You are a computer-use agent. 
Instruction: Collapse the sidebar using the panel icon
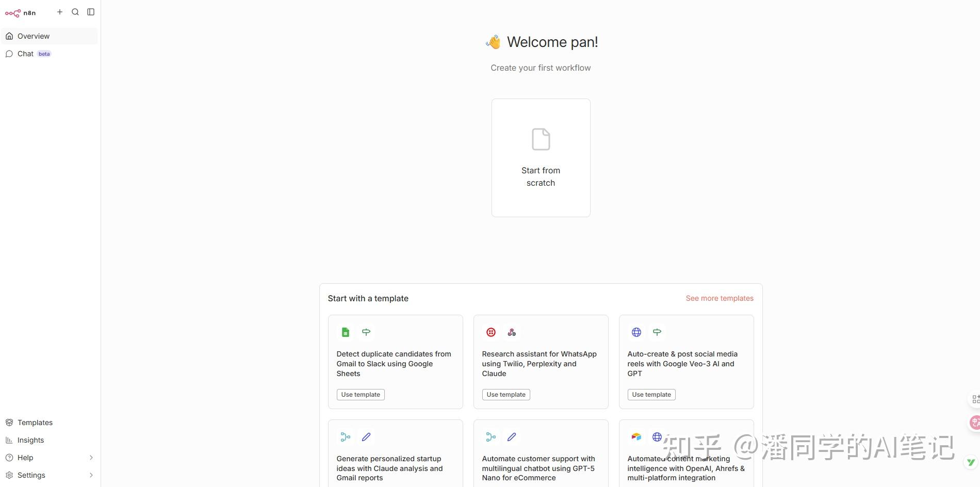pyautogui.click(x=91, y=12)
